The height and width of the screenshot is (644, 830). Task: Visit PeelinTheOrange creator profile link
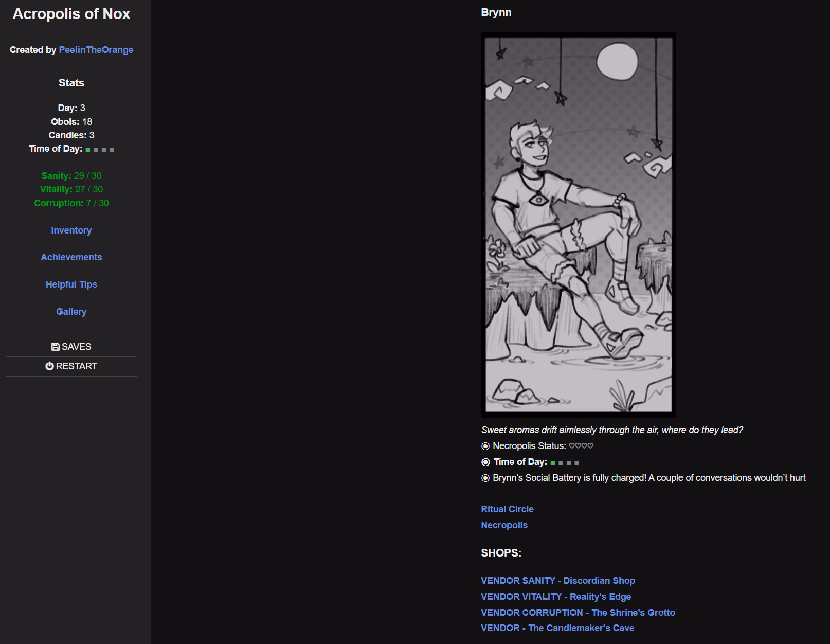[x=96, y=50]
